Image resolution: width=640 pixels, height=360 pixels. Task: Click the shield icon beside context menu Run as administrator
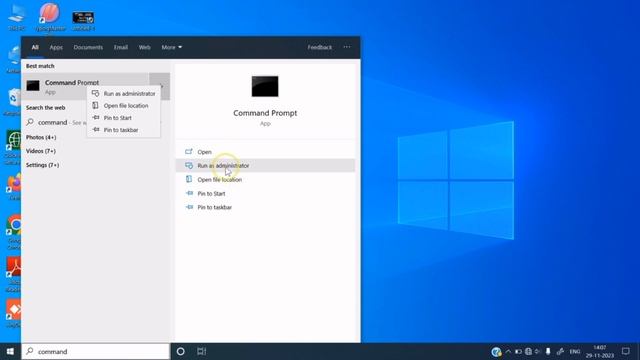coord(95,93)
